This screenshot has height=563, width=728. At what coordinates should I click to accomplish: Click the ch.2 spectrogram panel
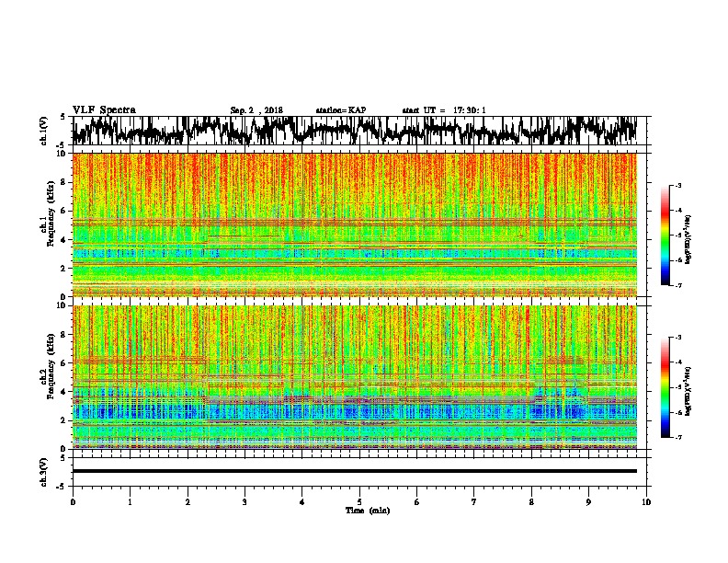[x=355, y=377]
